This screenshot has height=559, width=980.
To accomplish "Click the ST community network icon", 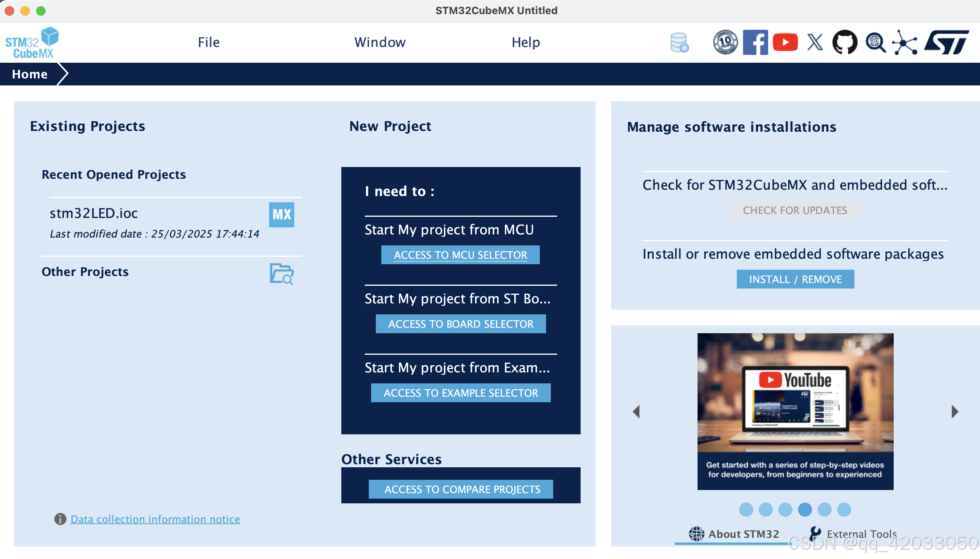I will tap(905, 42).
